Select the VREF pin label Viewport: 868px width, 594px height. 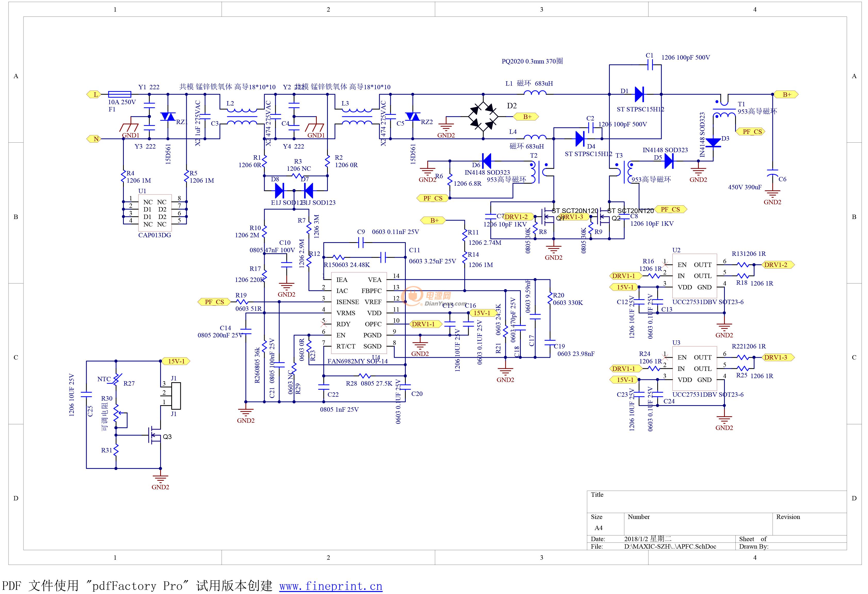pyautogui.click(x=373, y=302)
